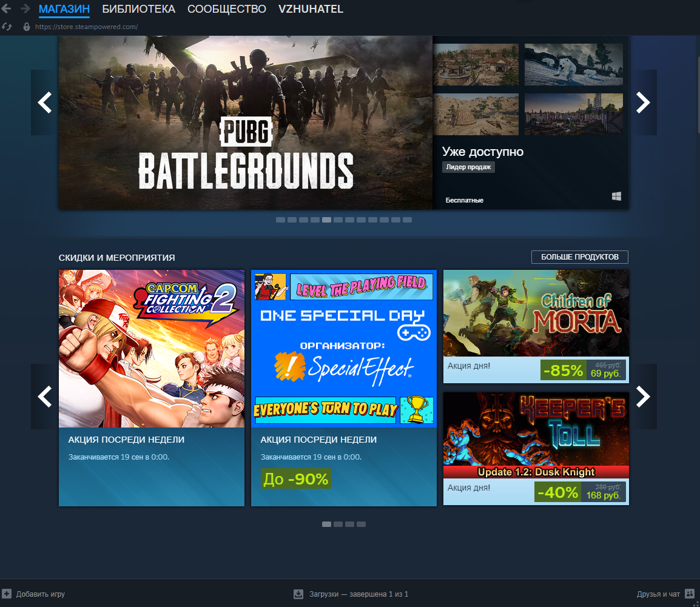Open the One Special Day SpecialEffect card
700x607 pixels.
(344, 388)
